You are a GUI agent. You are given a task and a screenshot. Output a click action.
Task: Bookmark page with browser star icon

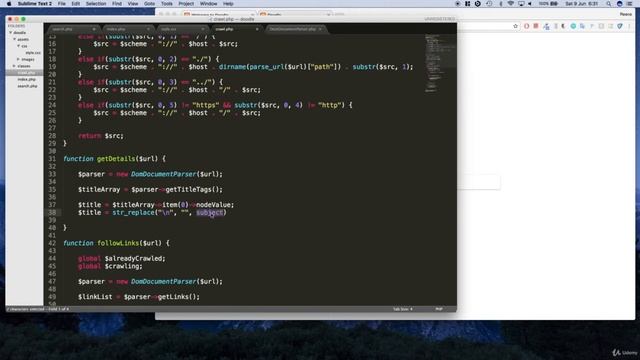coord(515,26)
